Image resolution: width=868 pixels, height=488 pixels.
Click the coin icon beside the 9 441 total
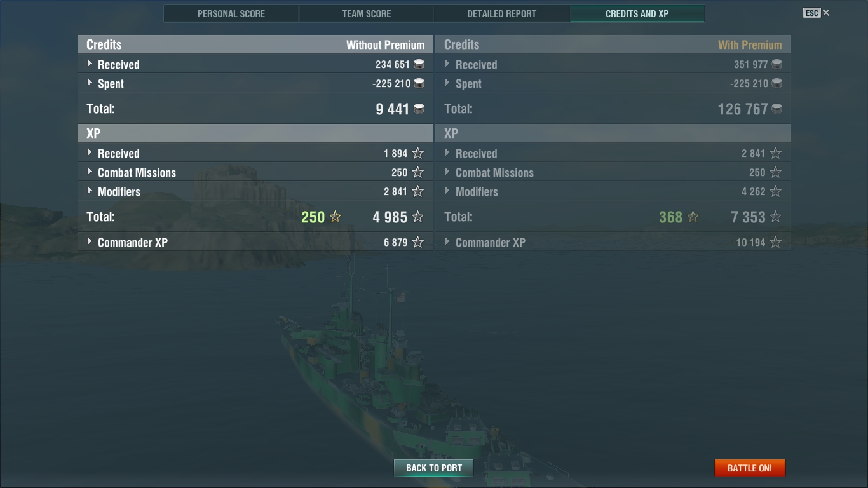(x=419, y=109)
